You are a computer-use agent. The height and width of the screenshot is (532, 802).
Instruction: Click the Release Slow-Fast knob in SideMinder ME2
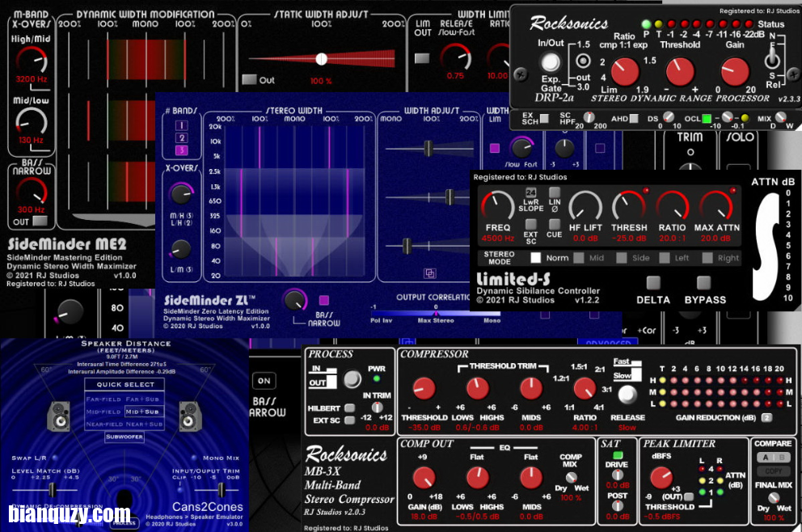click(455, 57)
